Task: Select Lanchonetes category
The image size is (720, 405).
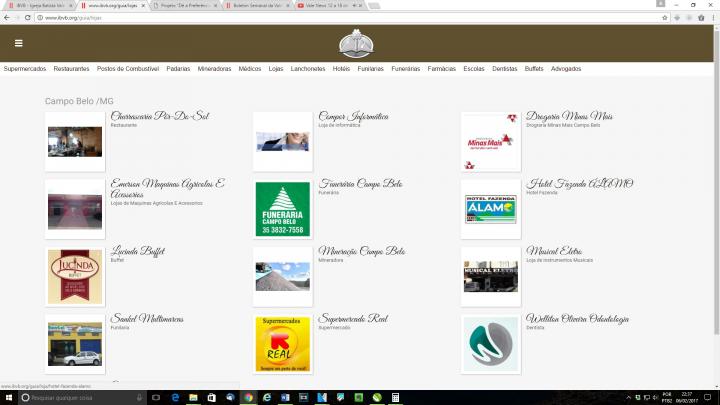Action: [x=308, y=69]
